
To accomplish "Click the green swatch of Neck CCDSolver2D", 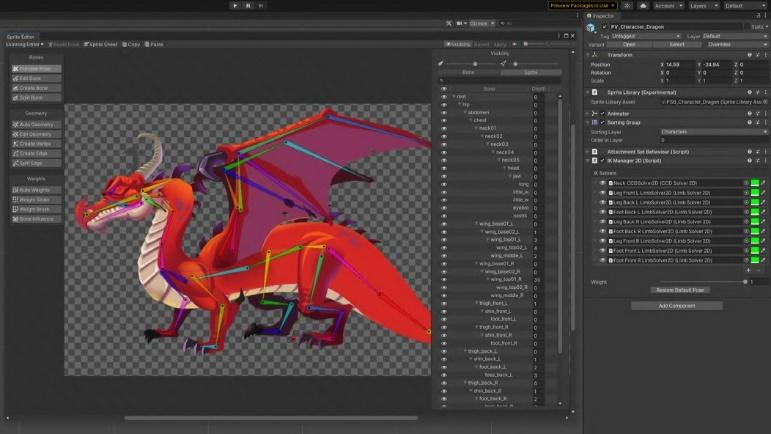I will [755, 183].
